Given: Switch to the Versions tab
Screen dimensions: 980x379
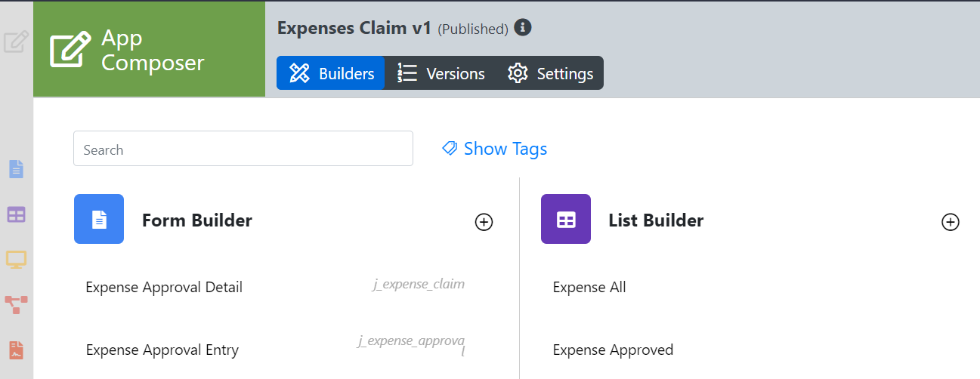Looking at the screenshot, I should (441, 73).
